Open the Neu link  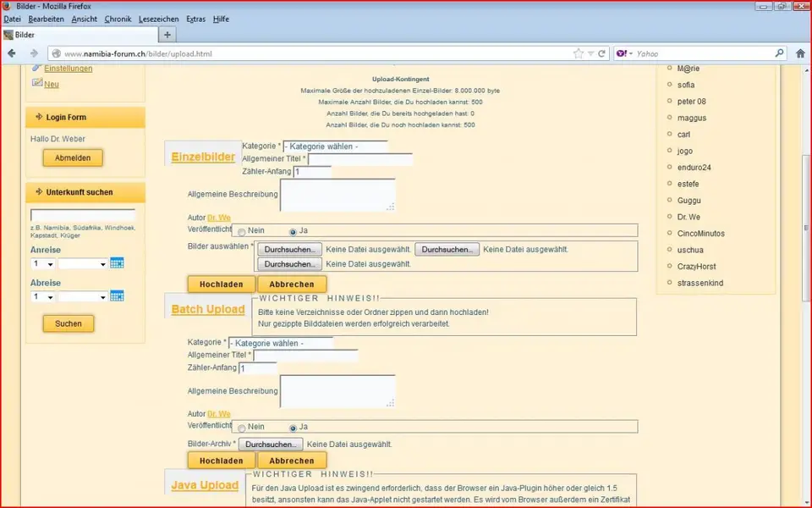pos(52,84)
